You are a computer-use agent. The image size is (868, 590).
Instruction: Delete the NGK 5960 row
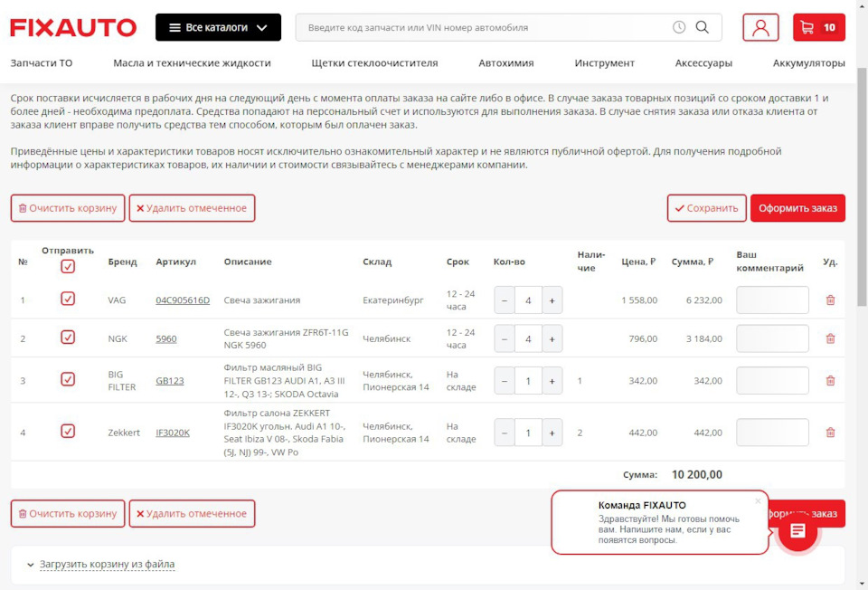[x=830, y=338]
